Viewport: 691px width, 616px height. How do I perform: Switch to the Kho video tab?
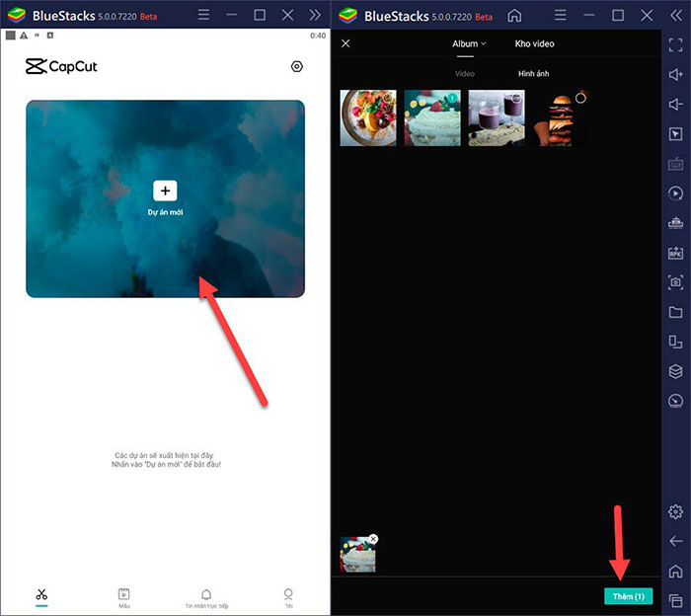coord(535,43)
